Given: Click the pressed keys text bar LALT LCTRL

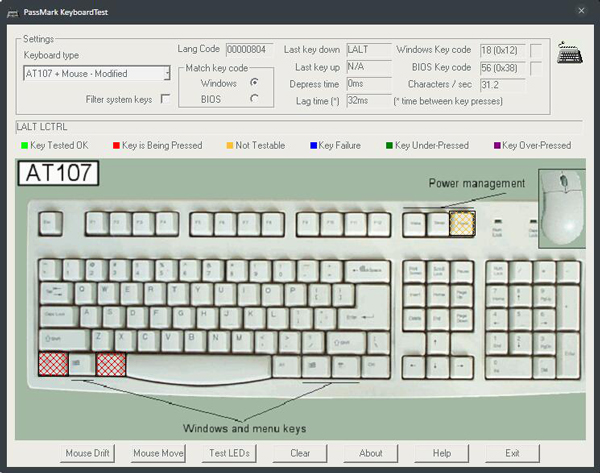Looking at the screenshot, I should pyautogui.click(x=299, y=127).
